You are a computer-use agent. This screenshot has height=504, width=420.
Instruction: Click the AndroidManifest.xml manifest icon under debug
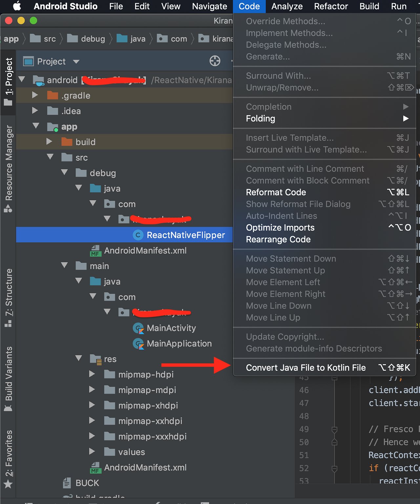pos(95,251)
